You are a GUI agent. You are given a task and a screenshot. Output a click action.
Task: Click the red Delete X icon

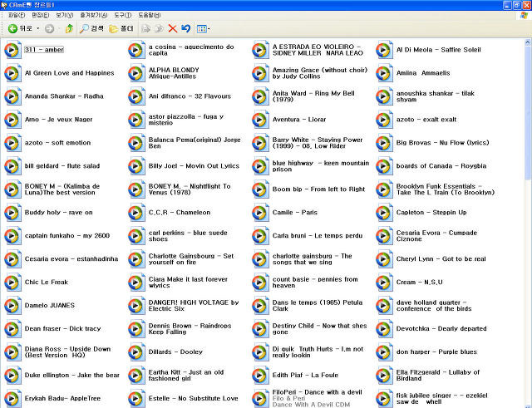tap(173, 29)
